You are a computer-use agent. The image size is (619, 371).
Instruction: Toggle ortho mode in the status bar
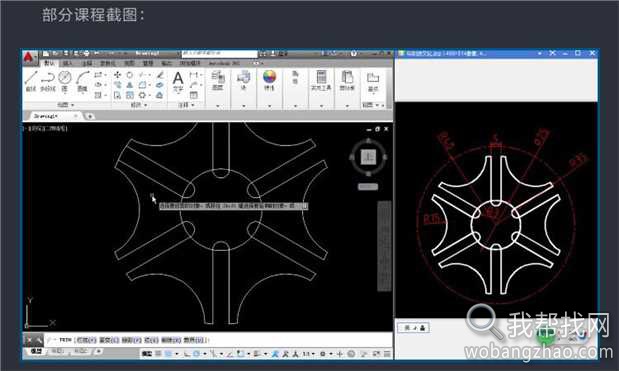[x=186, y=354]
